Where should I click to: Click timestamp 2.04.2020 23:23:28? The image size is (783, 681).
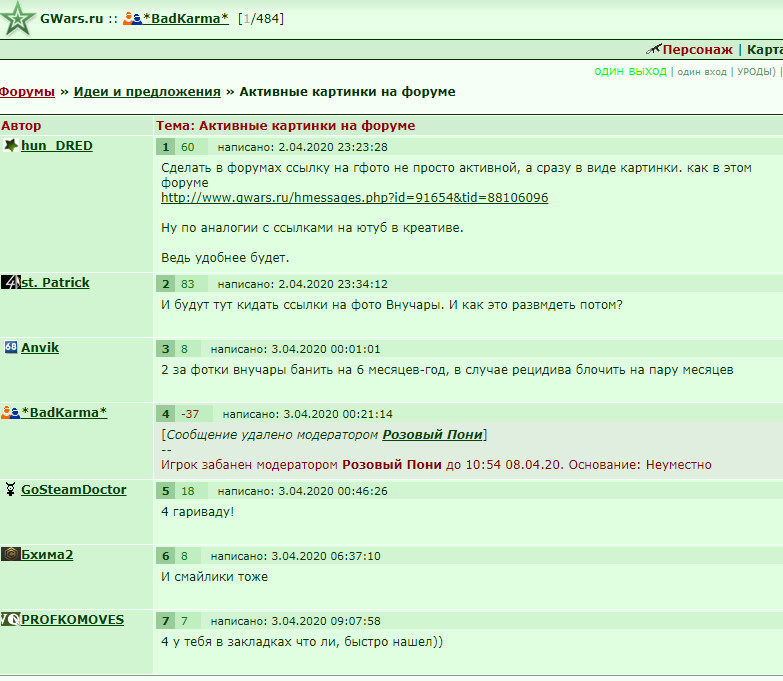pos(333,147)
